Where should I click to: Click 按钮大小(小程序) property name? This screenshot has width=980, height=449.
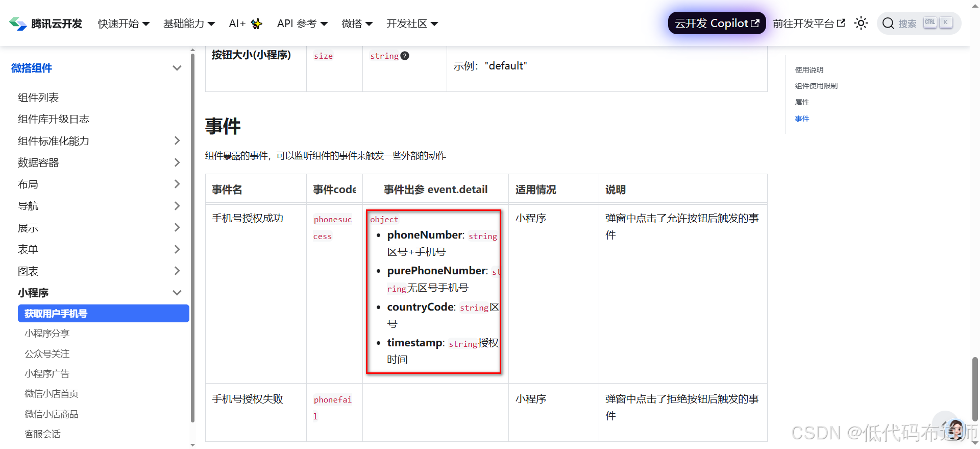[251, 55]
